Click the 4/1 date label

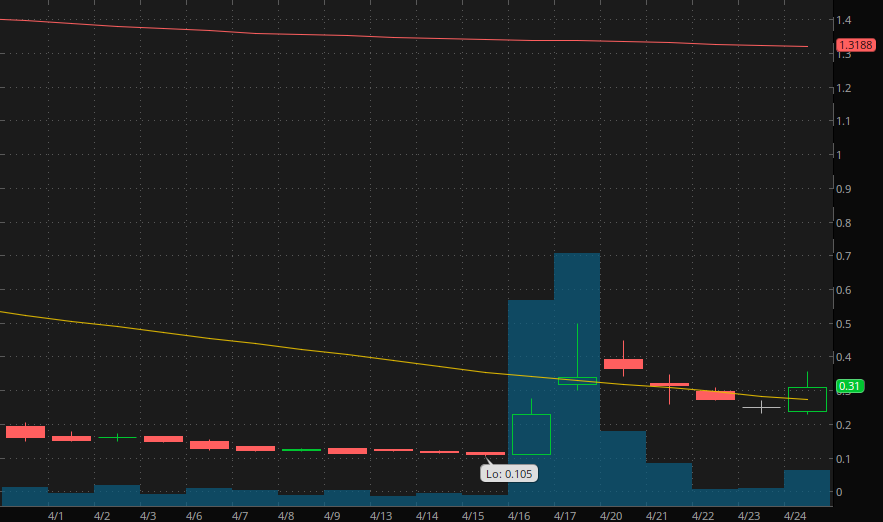pyautogui.click(x=56, y=516)
